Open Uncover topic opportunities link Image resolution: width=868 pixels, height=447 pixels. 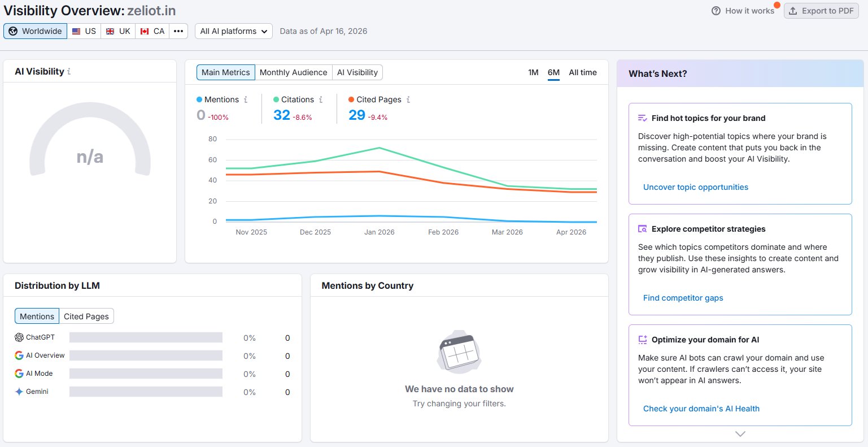pyautogui.click(x=696, y=187)
